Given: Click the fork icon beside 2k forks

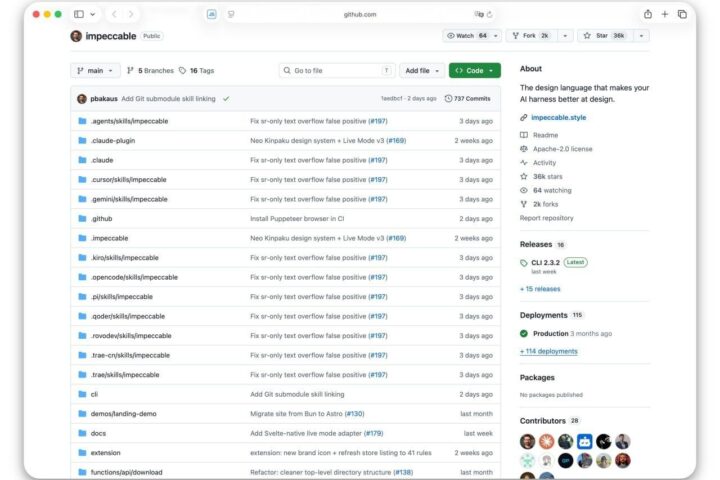Looking at the screenshot, I should pyautogui.click(x=524, y=204).
